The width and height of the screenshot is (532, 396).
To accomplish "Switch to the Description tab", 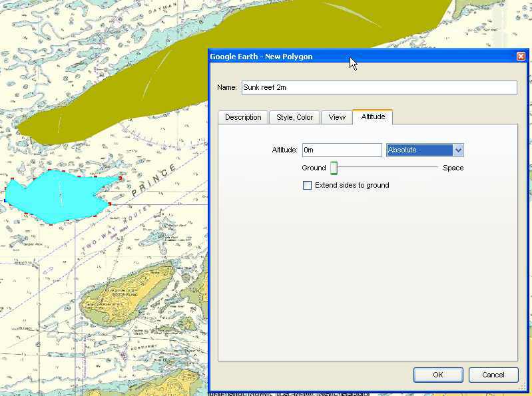I will click(243, 117).
